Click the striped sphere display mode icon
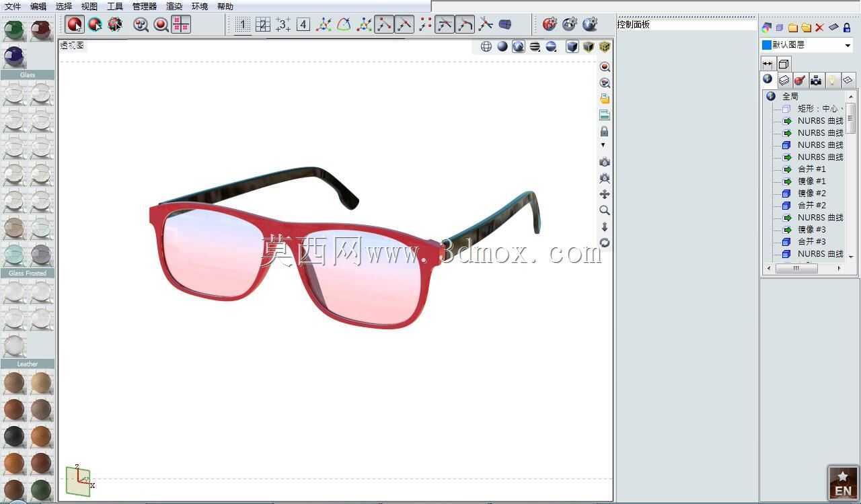Image resolution: width=861 pixels, height=504 pixels. pos(535,46)
